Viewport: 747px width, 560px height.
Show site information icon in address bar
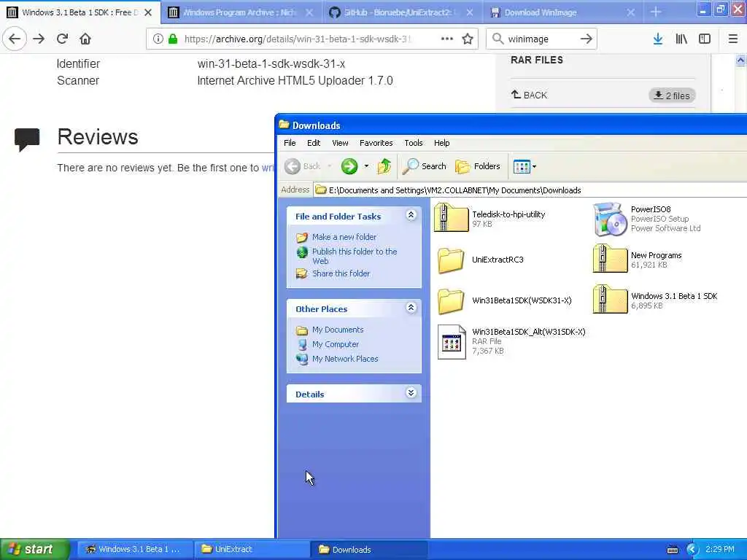pyautogui.click(x=158, y=39)
